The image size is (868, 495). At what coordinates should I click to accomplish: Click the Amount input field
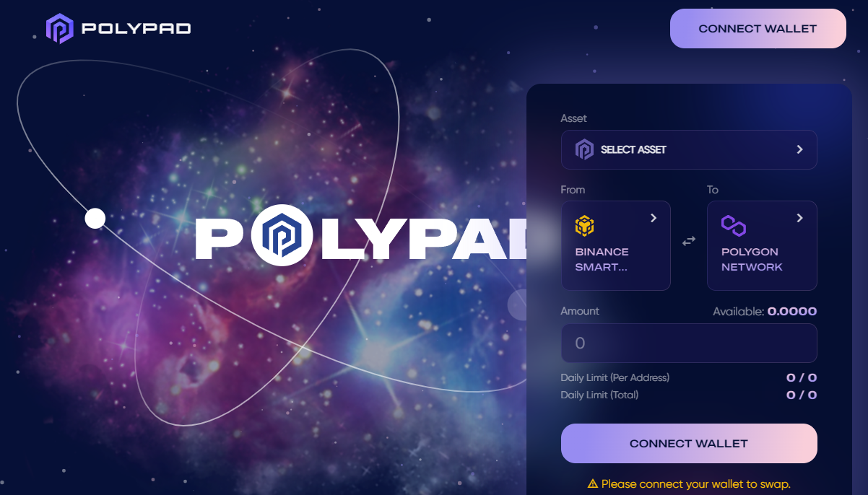click(689, 343)
